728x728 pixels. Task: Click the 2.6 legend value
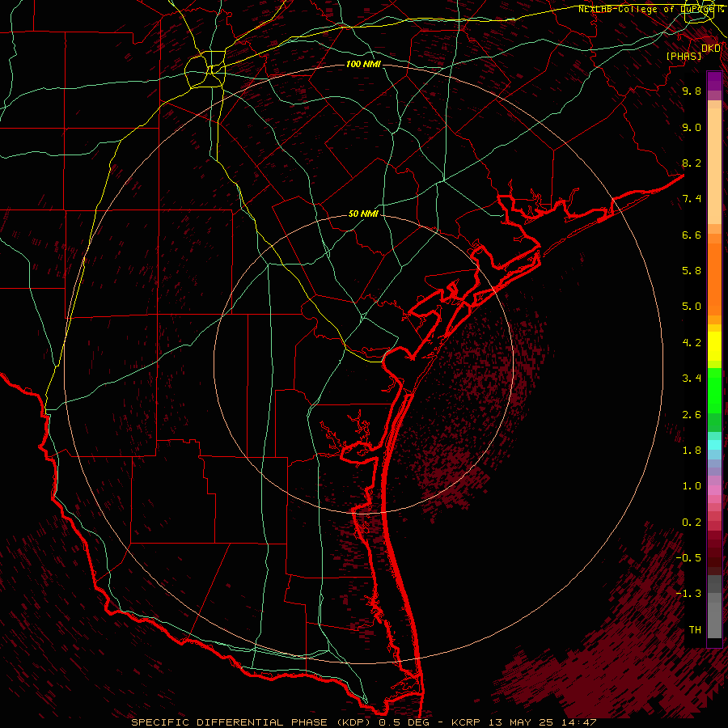(692, 415)
